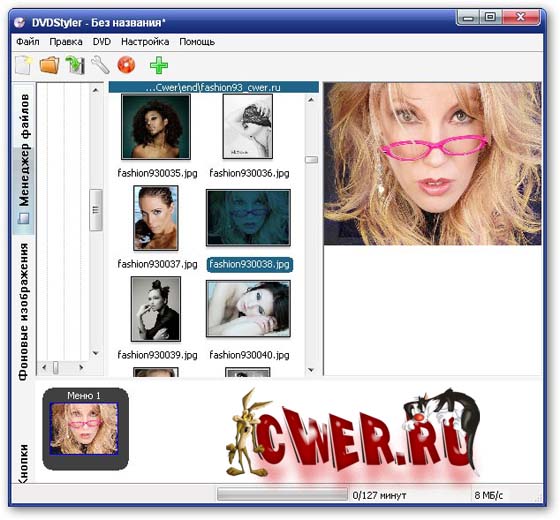Minimize the DVDStyler window

coord(468,17)
